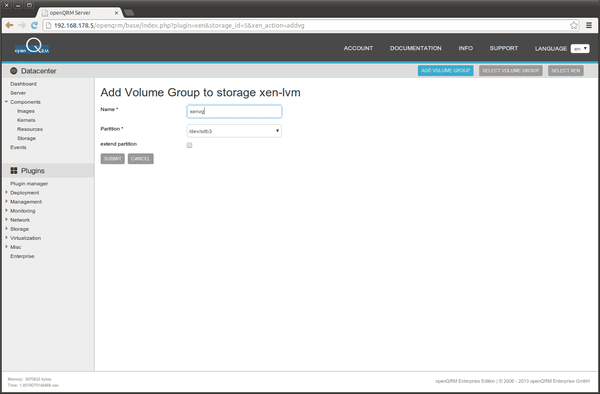
Task: Open Resources under Components
Action: pos(30,129)
